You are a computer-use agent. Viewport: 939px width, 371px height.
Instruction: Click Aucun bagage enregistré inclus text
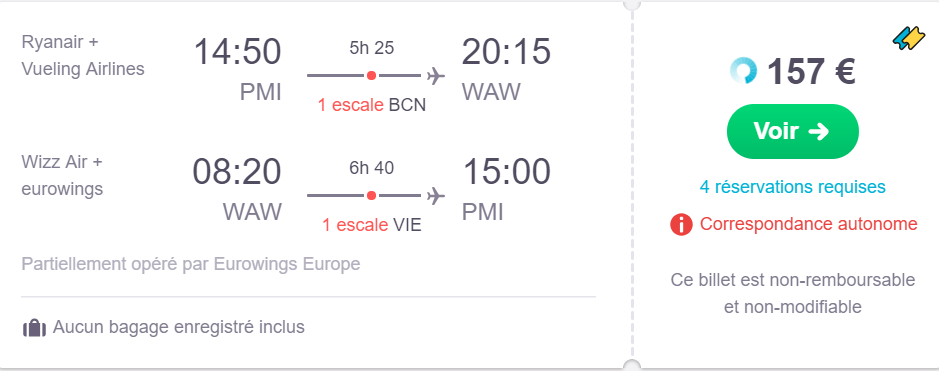click(178, 327)
